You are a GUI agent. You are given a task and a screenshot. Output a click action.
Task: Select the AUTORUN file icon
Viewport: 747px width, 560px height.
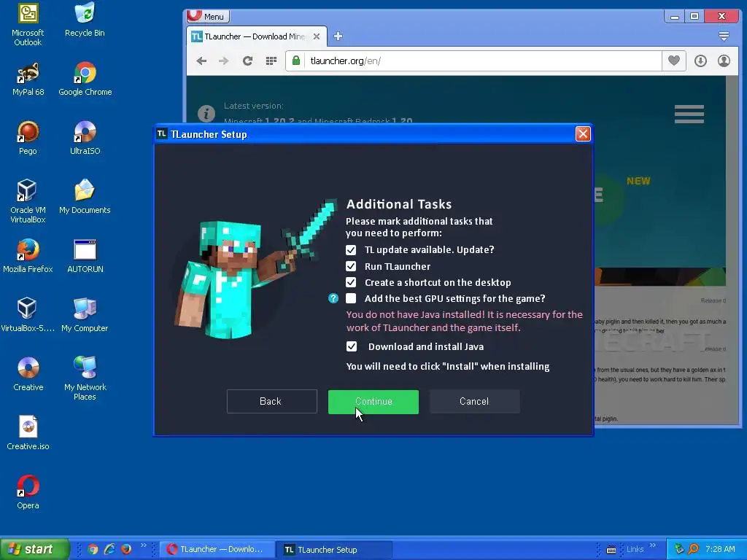coord(85,256)
